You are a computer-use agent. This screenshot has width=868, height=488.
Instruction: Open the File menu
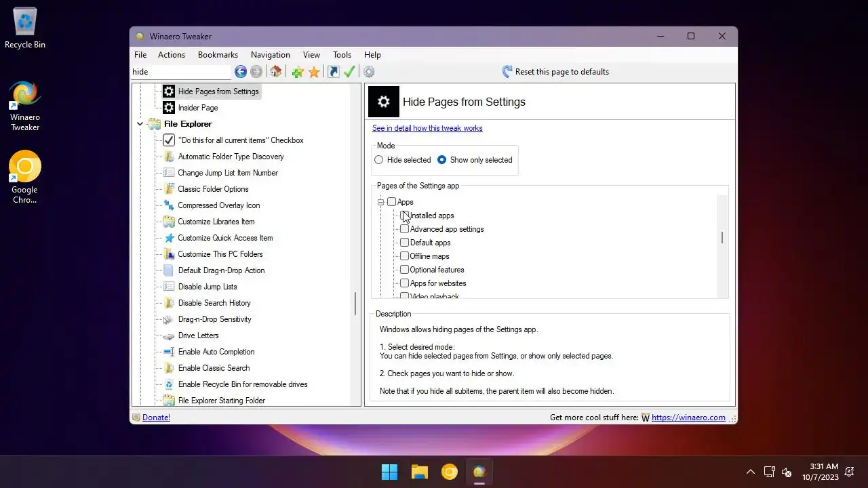tap(140, 55)
